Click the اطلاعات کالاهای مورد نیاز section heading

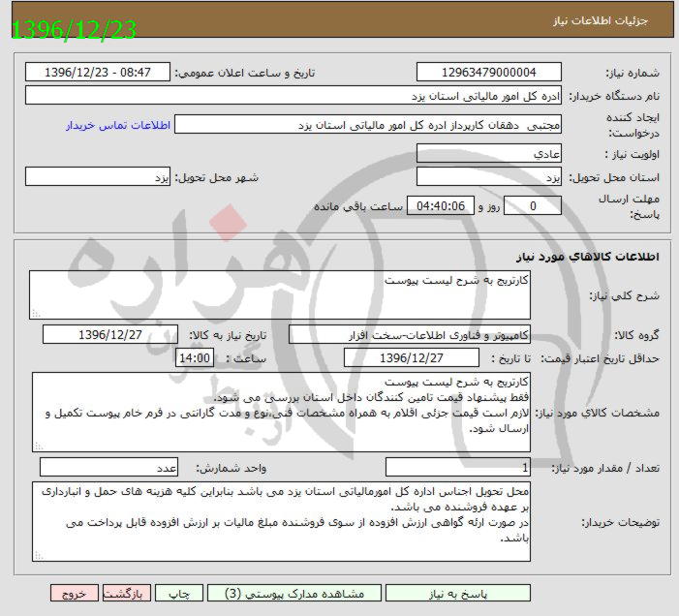[588, 257]
